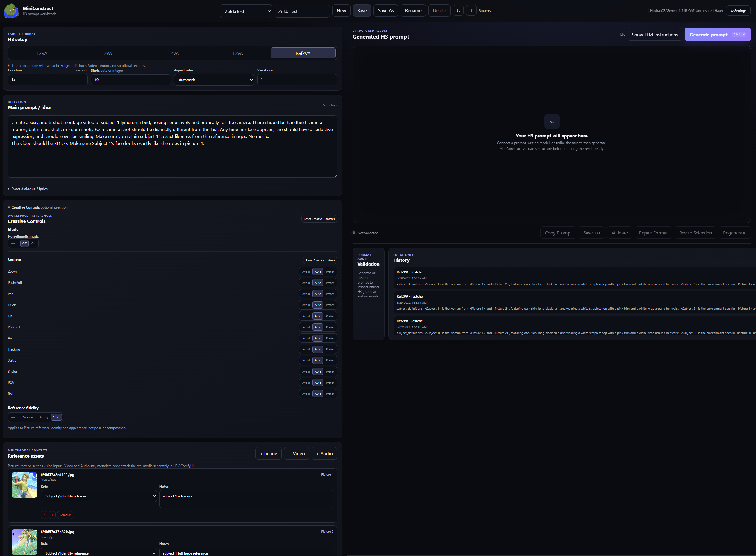Click the Save button
The image size is (756, 556).
tap(362, 11)
